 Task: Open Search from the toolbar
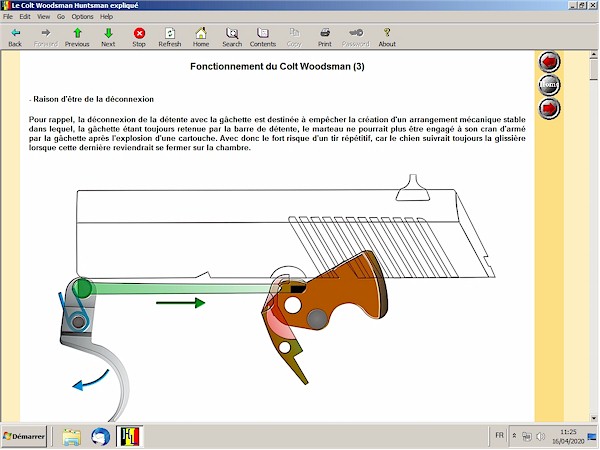pos(232,37)
